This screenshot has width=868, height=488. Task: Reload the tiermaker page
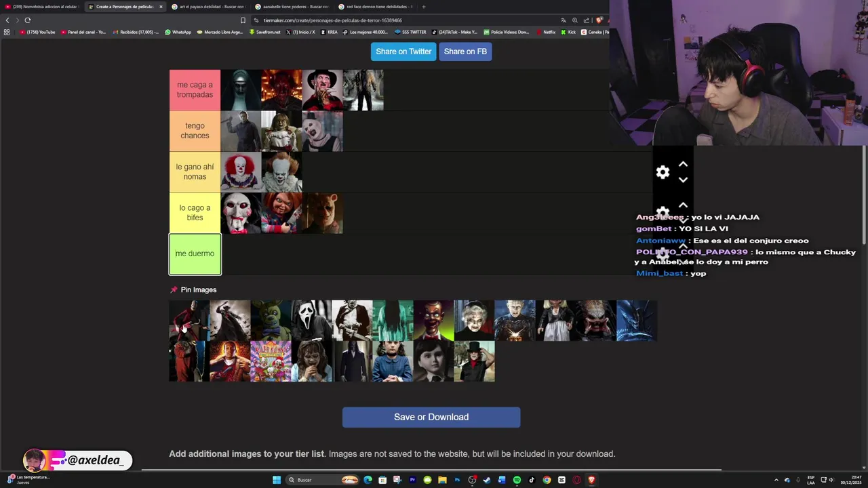click(x=28, y=20)
